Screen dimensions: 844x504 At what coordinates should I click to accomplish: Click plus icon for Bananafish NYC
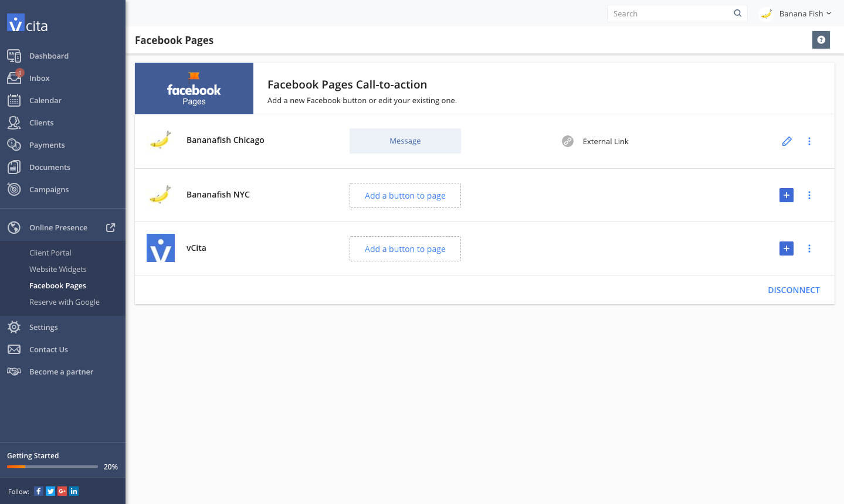click(787, 195)
